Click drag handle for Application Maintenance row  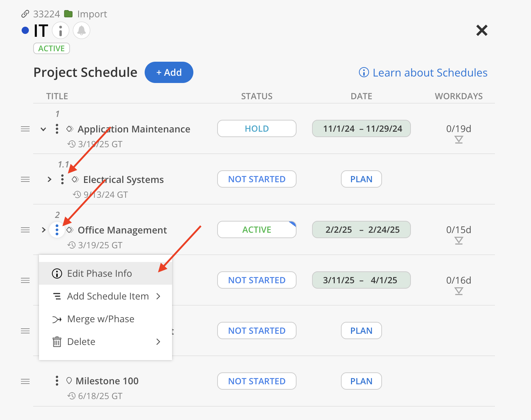click(x=25, y=129)
